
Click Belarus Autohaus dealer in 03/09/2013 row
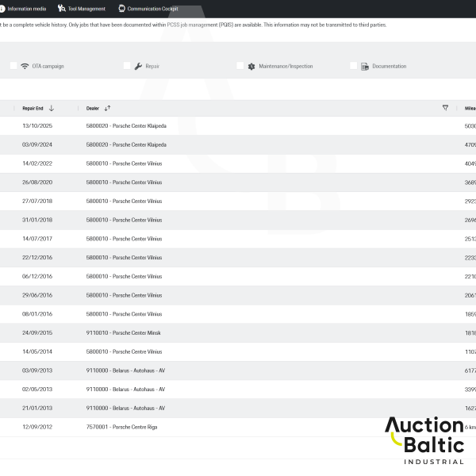(x=125, y=370)
